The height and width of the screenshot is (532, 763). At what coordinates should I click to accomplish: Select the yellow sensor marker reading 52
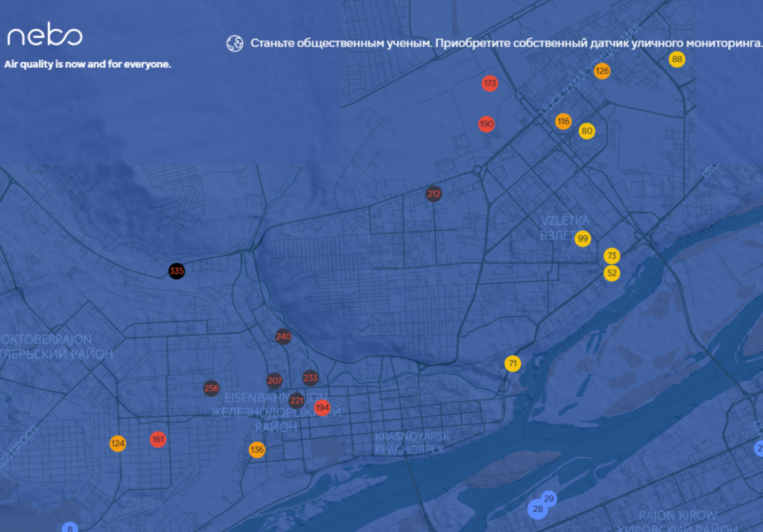[612, 273]
